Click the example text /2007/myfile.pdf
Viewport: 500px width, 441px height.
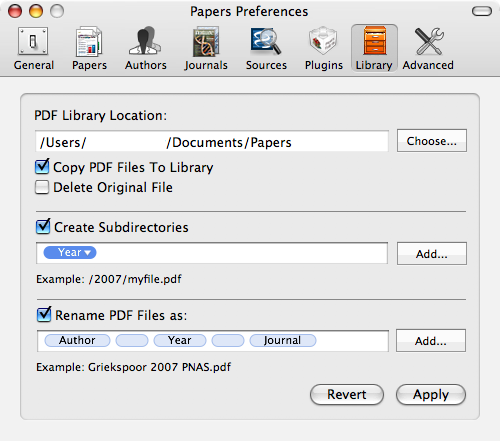(x=135, y=279)
